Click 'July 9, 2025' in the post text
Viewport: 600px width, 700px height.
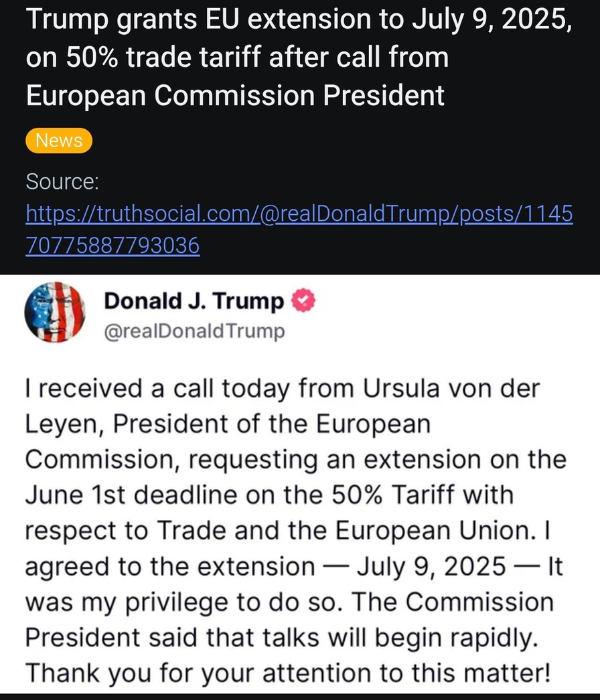click(431, 567)
